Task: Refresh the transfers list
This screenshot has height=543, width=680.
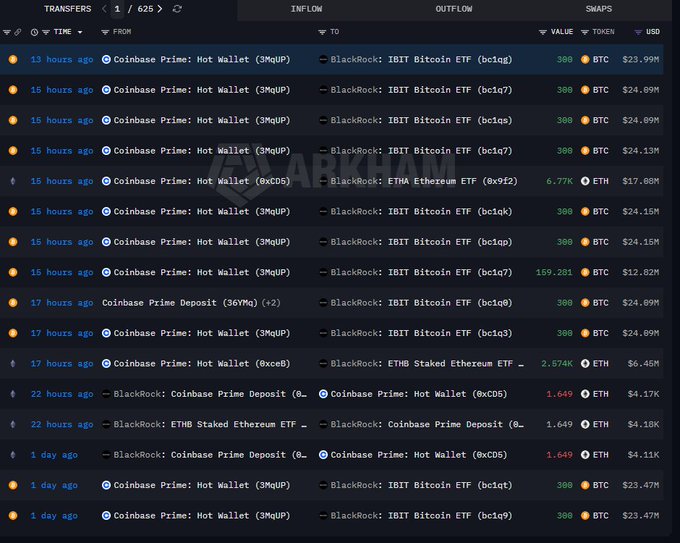Action: pyautogui.click(x=177, y=9)
